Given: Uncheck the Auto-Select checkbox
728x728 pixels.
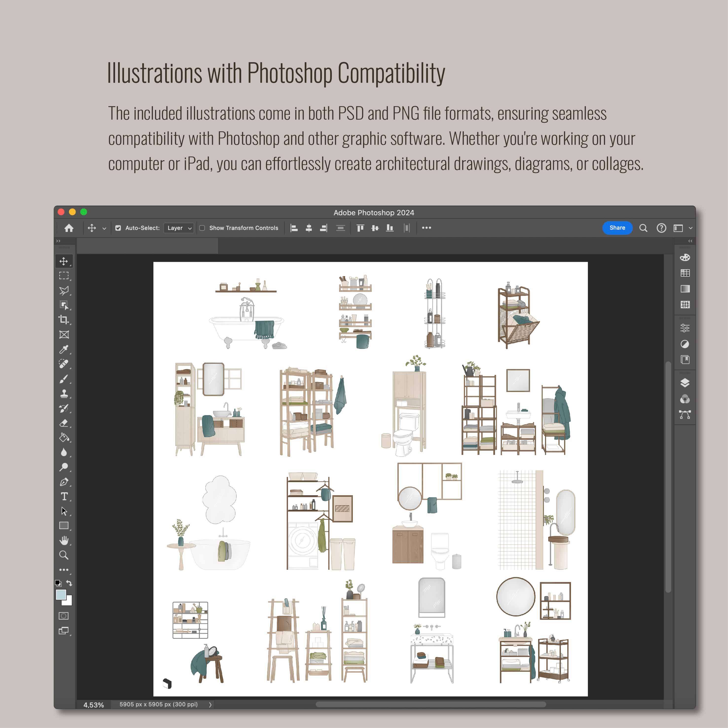Looking at the screenshot, I should (118, 228).
